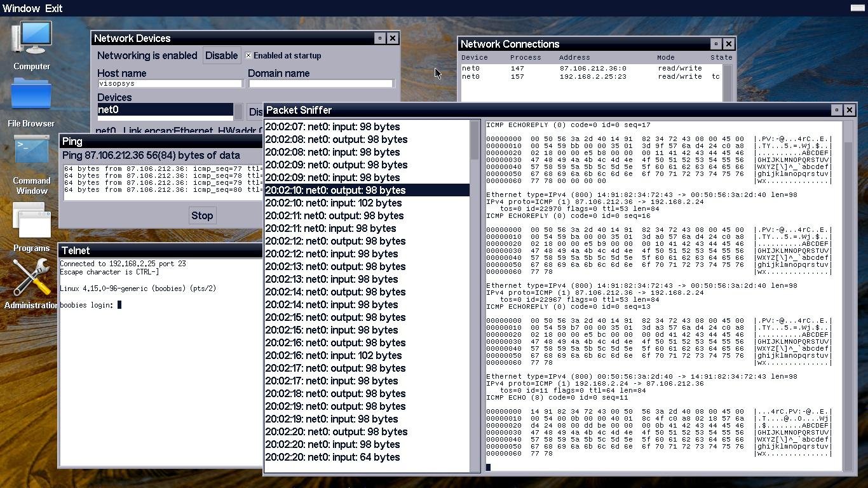Click the ping reply line icmp_seq=80
This screenshot has width=868, height=488.
pyautogui.click(x=163, y=189)
